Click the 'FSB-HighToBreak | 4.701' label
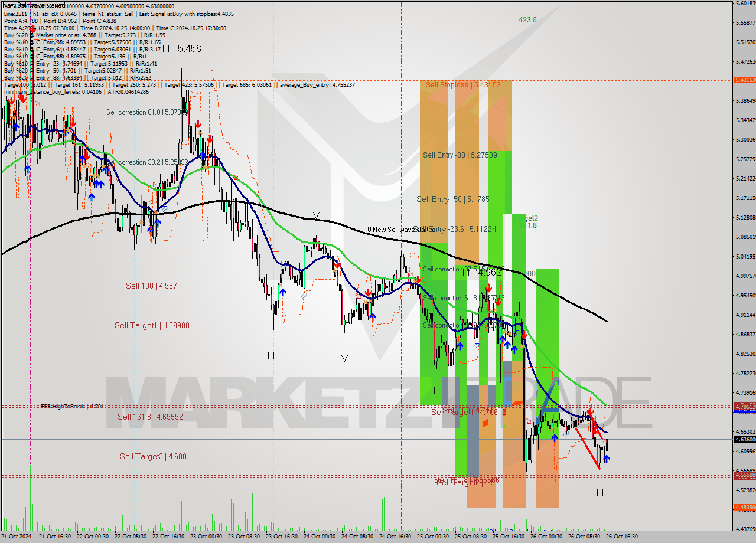 pyautogui.click(x=72, y=407)
